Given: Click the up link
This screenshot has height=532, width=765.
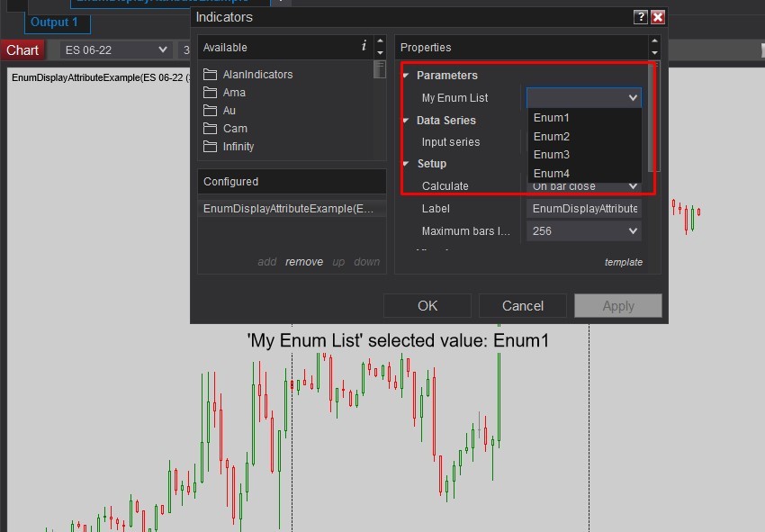Looking at the screenshot, I should tap(338, 262).
